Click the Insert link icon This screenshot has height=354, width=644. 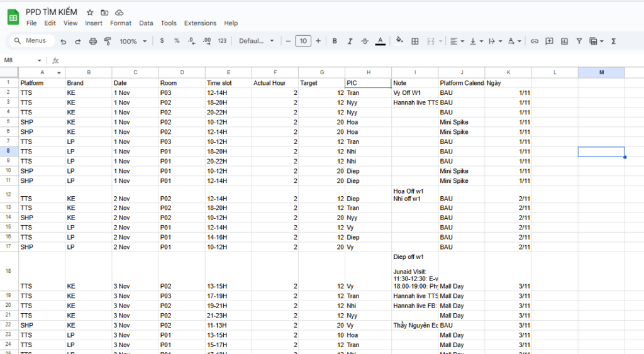pyautogui.click(x=535, y=41)
